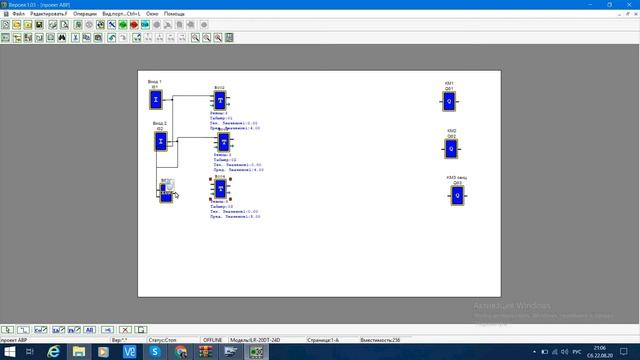Open the Окно menu
Image resolution: width=640 pixels, height=360 pixels.
tap(152, 14)
